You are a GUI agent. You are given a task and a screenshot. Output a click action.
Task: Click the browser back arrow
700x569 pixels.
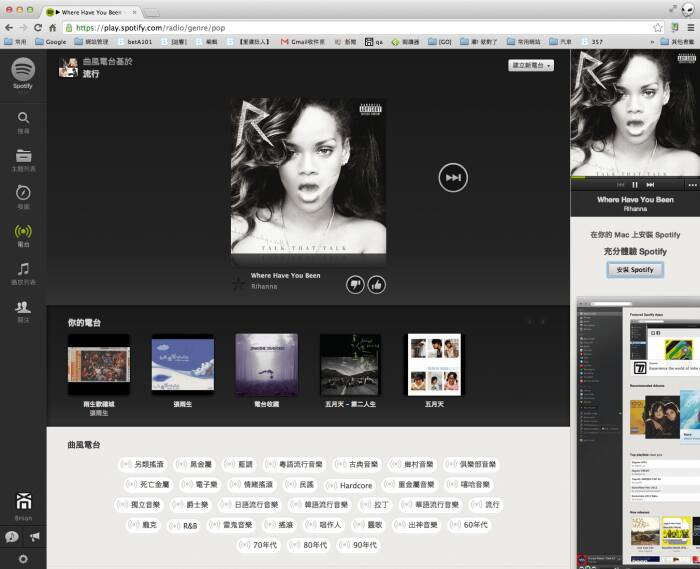coord(9,28)
